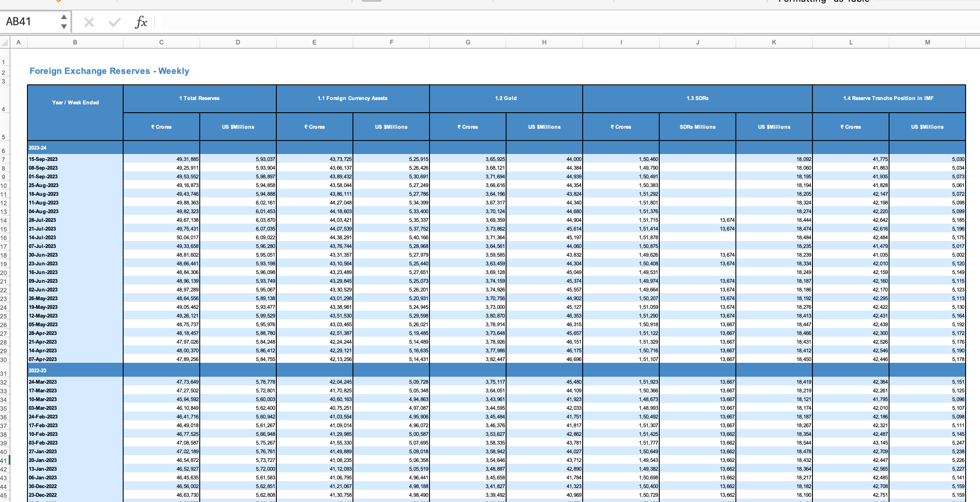Select column C header
Viewport: 980px width, 502px height.
point(161,42)
